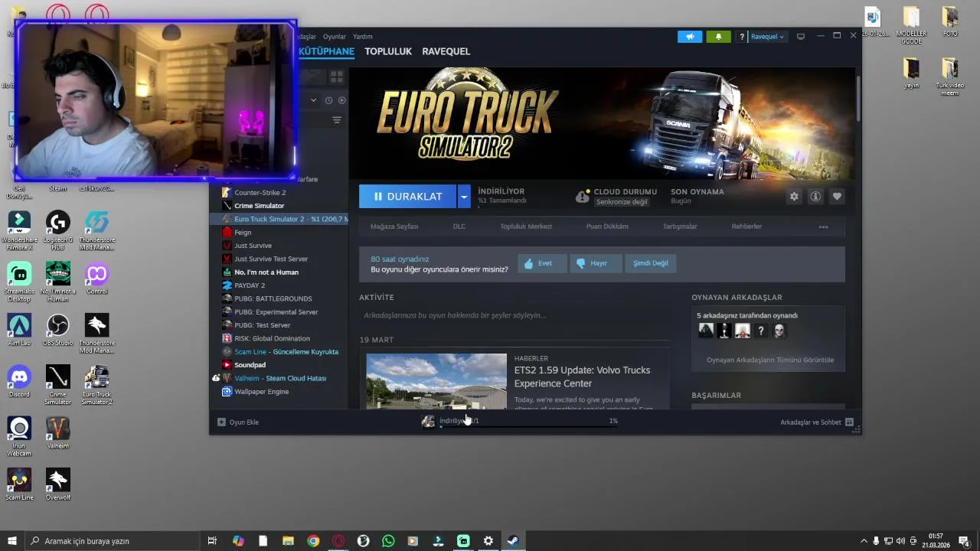Screen dimensions: 980x551
Task: Pause download with DURAKLAT button
Action: click(x=408, y=197)
